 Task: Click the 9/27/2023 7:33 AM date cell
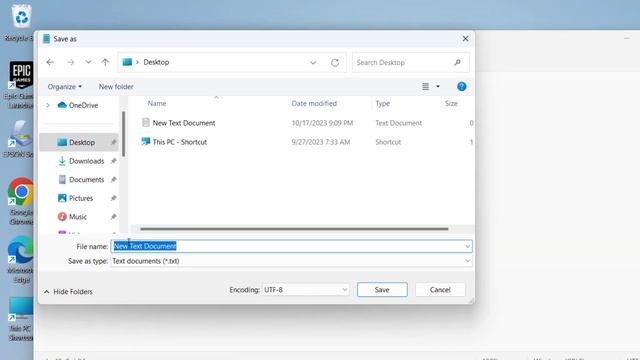pos(321,142)
